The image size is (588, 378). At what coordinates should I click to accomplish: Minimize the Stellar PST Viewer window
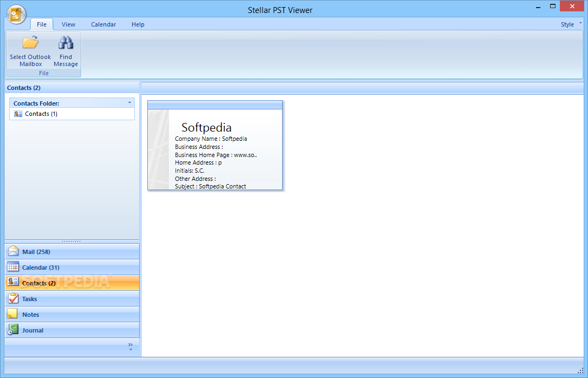[x=539, y=6]
